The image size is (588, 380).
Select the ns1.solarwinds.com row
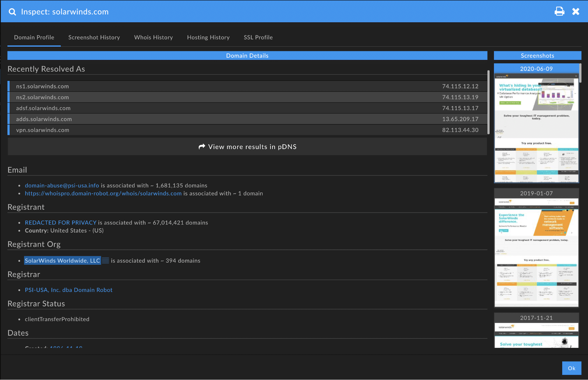(247, 86)
